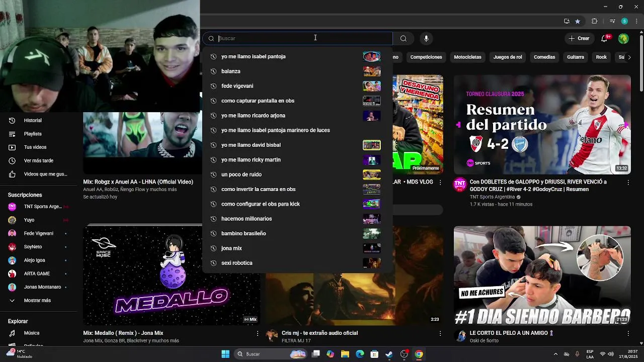The width and height of the screenshot is (644, 362).
Task: Open TNT Sports Argentina subscription
Action: click(39, 207)
